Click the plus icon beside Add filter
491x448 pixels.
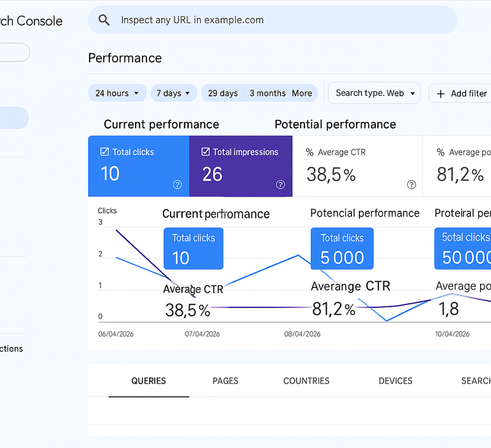point(440,93)
